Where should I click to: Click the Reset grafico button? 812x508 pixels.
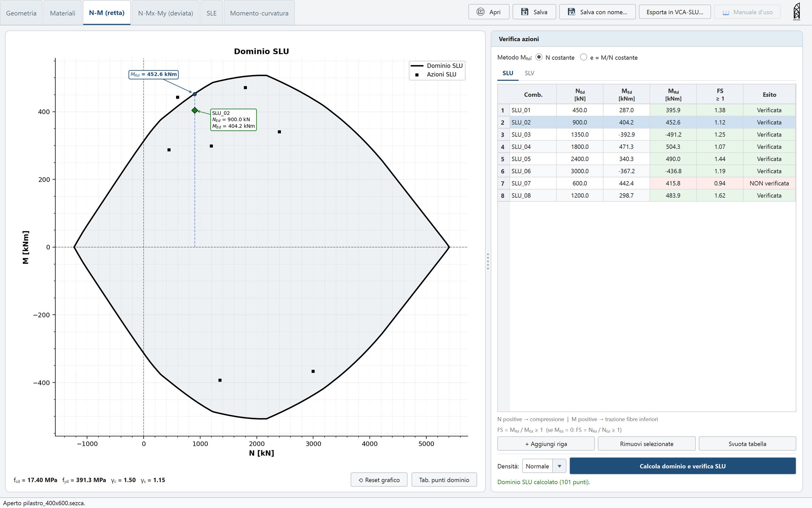click(379, 480)
